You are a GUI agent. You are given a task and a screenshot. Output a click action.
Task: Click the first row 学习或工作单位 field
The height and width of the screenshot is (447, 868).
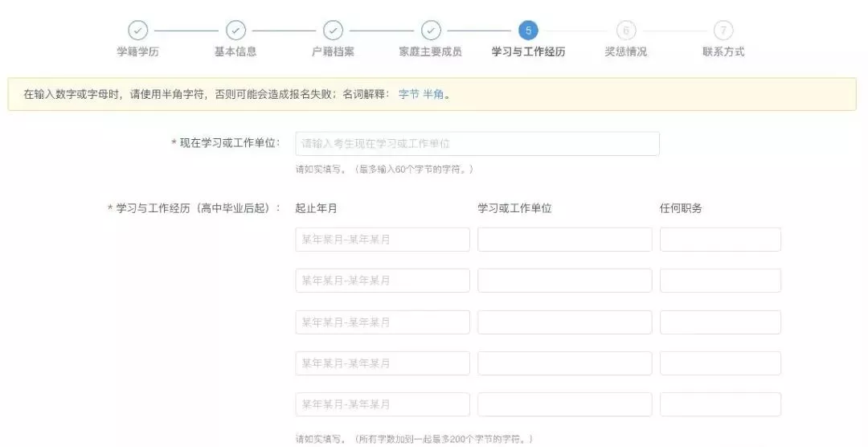click(565, 240)
